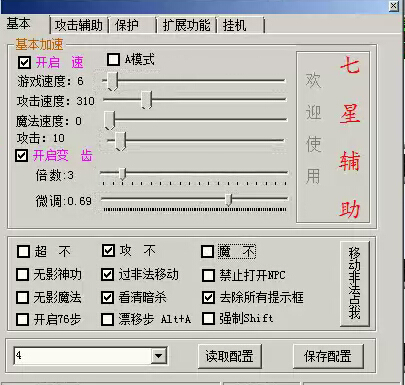Viewport: 405px width, 385px height.
Task: Click the 微调 slider thumb
Action: pyautogui.click(x=228, y=199)
